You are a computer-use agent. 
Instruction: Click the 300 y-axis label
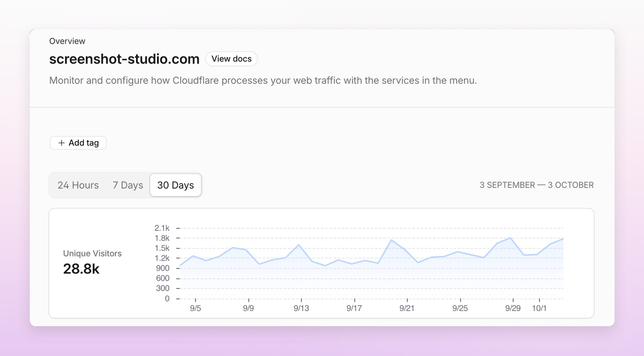(163, 288)
